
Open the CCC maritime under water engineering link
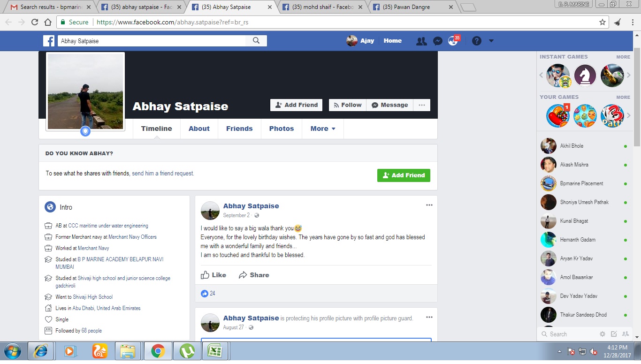[108, 226]
